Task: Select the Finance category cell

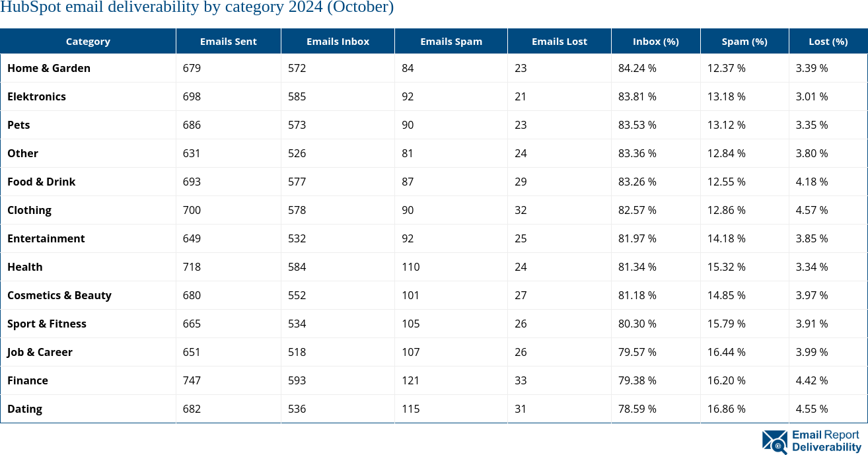Action: [89, 380]
